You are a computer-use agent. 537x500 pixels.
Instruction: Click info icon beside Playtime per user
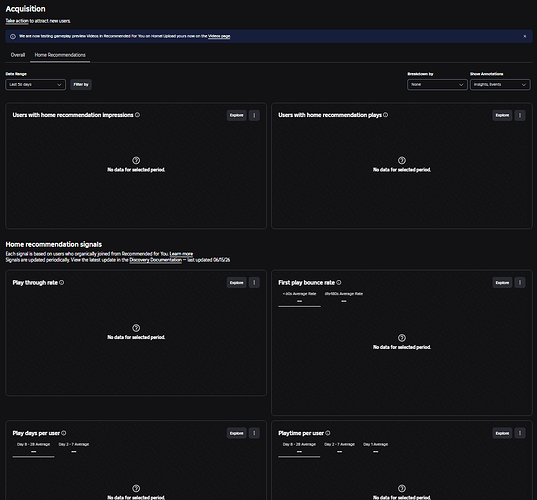[328, 433]
